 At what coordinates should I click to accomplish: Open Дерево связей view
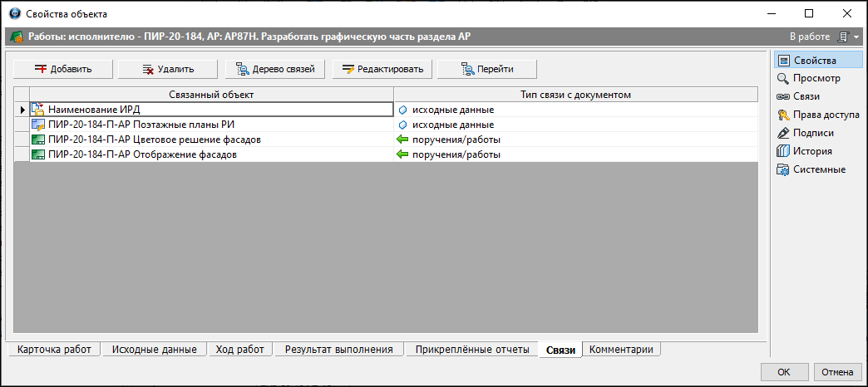pos(275,69)
